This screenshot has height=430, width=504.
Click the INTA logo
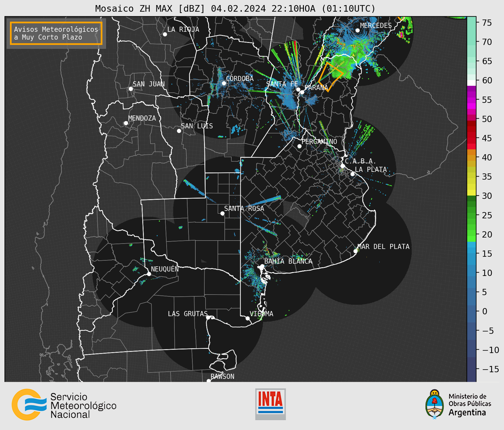[270, 404]
